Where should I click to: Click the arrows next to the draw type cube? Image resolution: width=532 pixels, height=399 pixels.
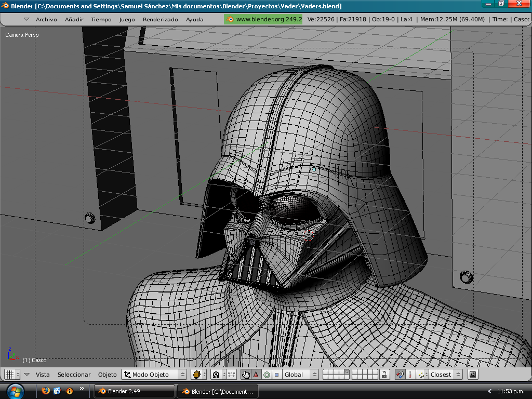click(x=204, y=375)
